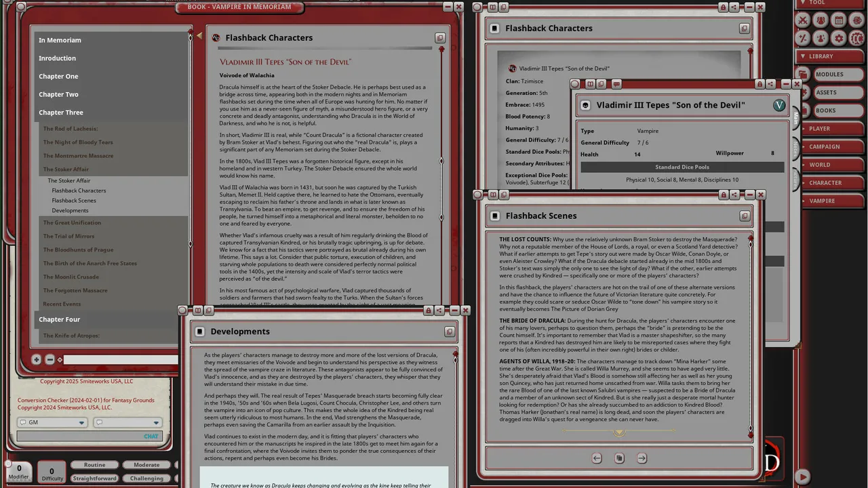Open the calendar tool icon
Viewport: 868px width, 488px height.
click(839, 20)
